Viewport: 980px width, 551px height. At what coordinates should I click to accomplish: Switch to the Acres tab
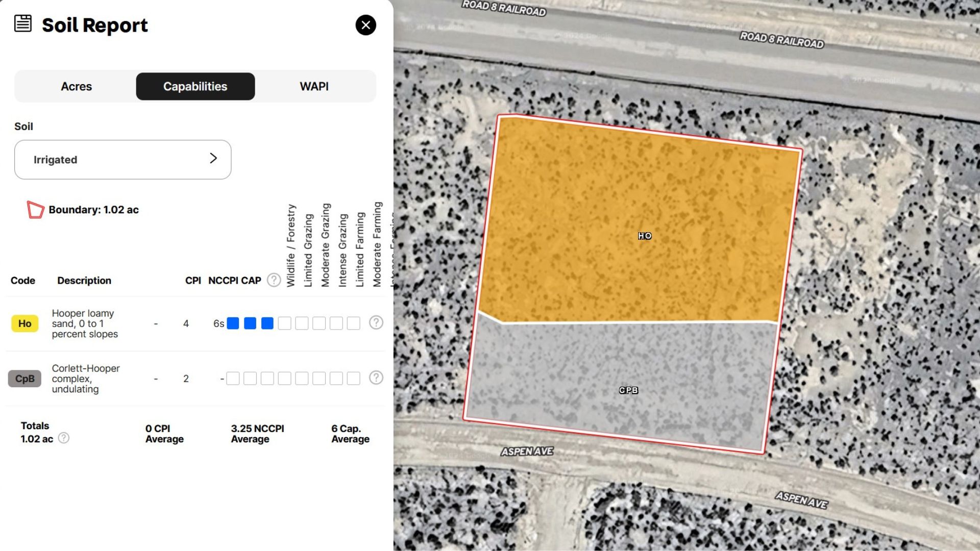[76, 86]
